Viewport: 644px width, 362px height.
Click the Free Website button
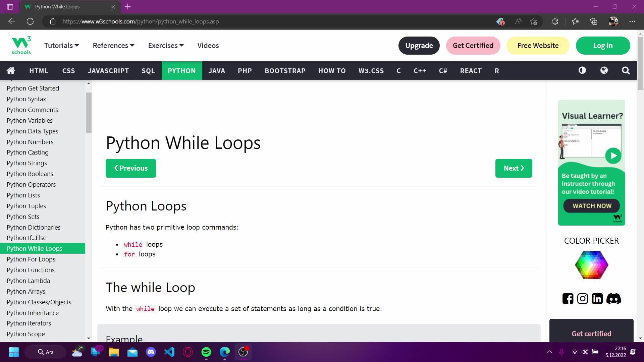[538, 46]
